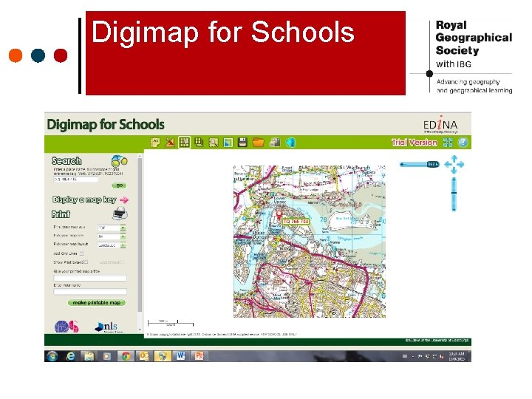The image size is (532, 399).
Task: Click the red location marker on map
Action: (x=279, y=216)
